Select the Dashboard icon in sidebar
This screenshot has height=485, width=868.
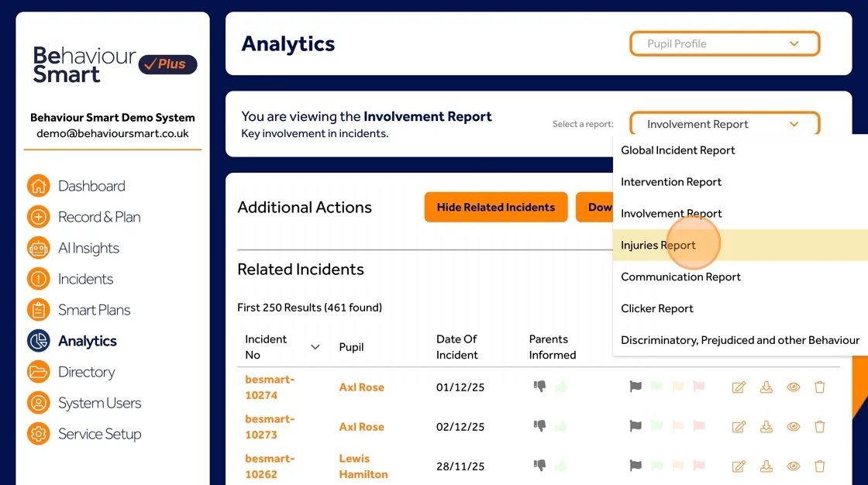tap(38, 186)
